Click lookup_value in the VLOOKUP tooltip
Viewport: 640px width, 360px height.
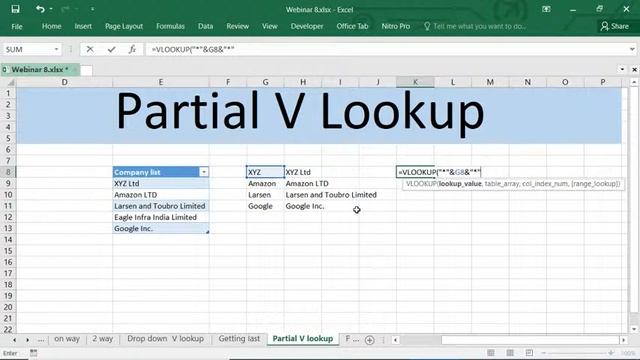pyautogui.click(x=460, y=184)
